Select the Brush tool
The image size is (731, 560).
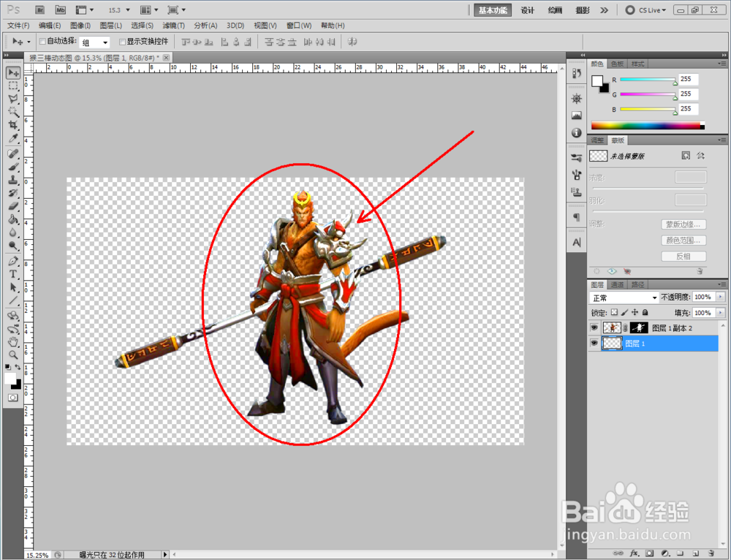click(x=13, y=167)
